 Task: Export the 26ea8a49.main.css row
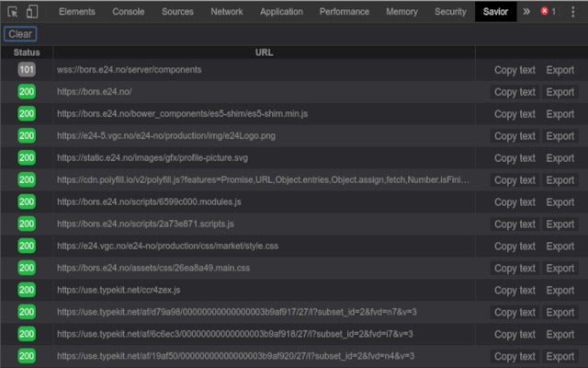560,269
